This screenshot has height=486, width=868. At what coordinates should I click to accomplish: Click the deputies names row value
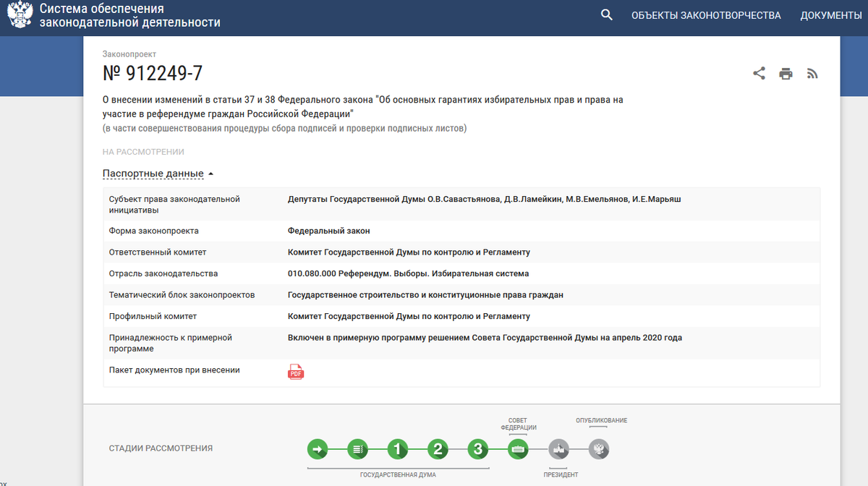pyautogui.click(x=484, y=199)
